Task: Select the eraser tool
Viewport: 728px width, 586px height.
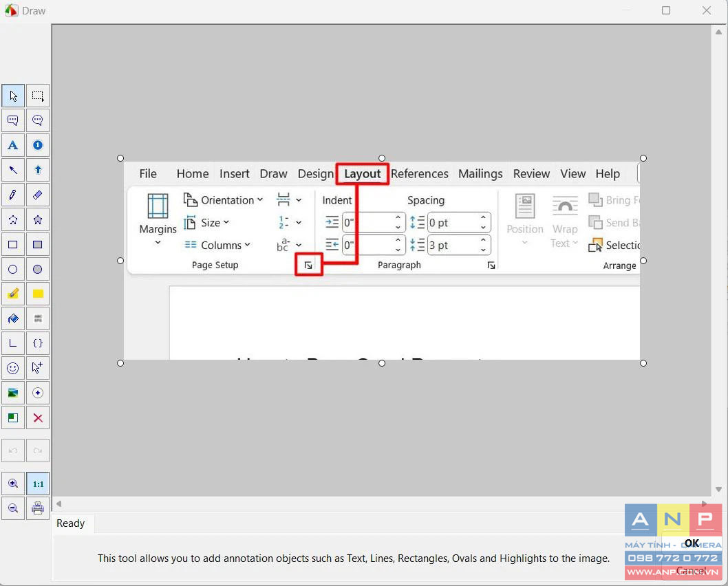Action: coord(38,195)
